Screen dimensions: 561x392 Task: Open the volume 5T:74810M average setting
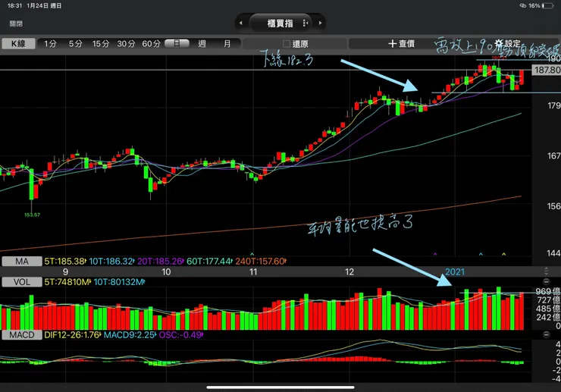click(67, 282)
